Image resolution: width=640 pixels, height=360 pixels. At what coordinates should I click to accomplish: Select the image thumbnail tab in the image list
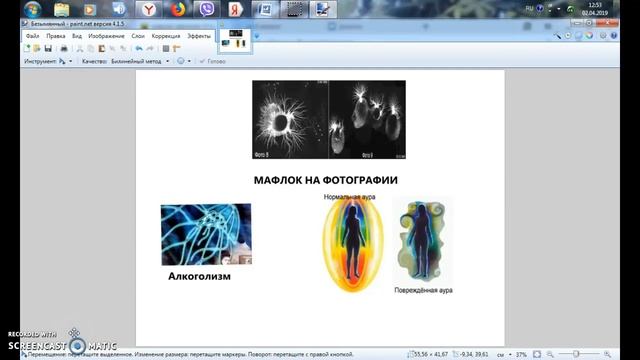pyautogui.click(x=235, y=40)
